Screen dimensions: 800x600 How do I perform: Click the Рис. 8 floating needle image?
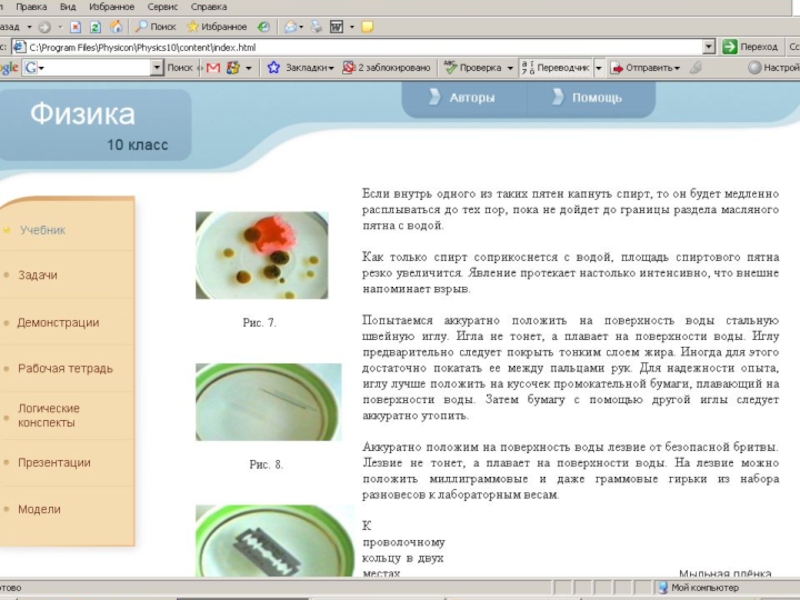(x=268, y=402)
